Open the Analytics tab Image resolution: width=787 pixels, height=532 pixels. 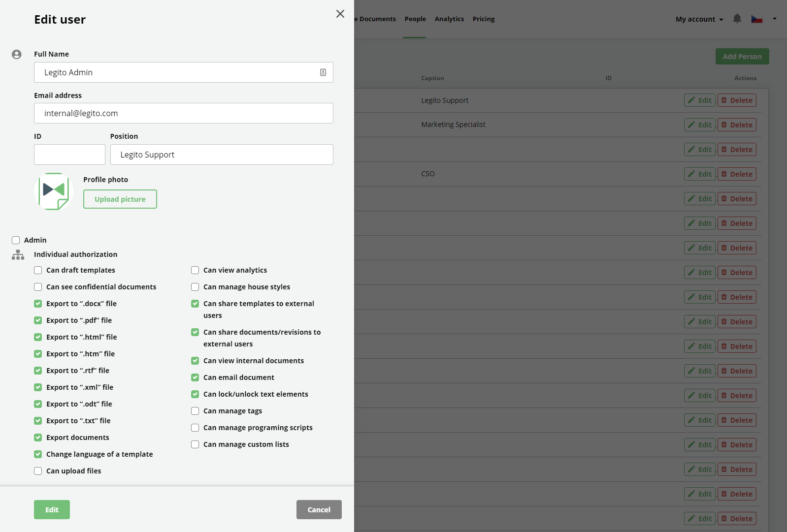click(x=449, y=19)
